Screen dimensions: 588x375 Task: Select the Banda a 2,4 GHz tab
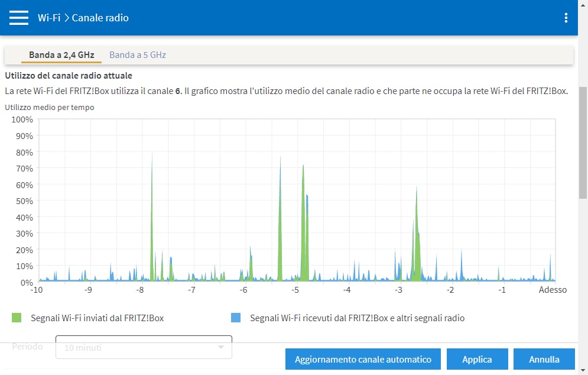tap(61, 55)
